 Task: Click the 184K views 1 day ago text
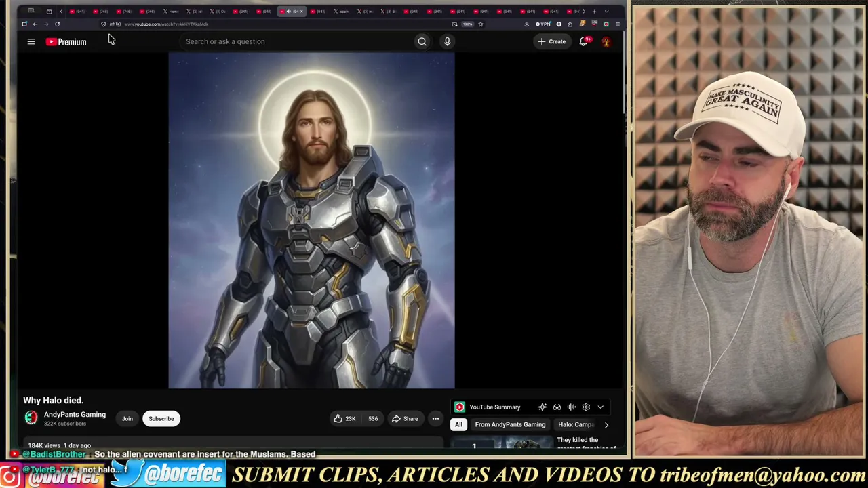(x=60, y=445)
